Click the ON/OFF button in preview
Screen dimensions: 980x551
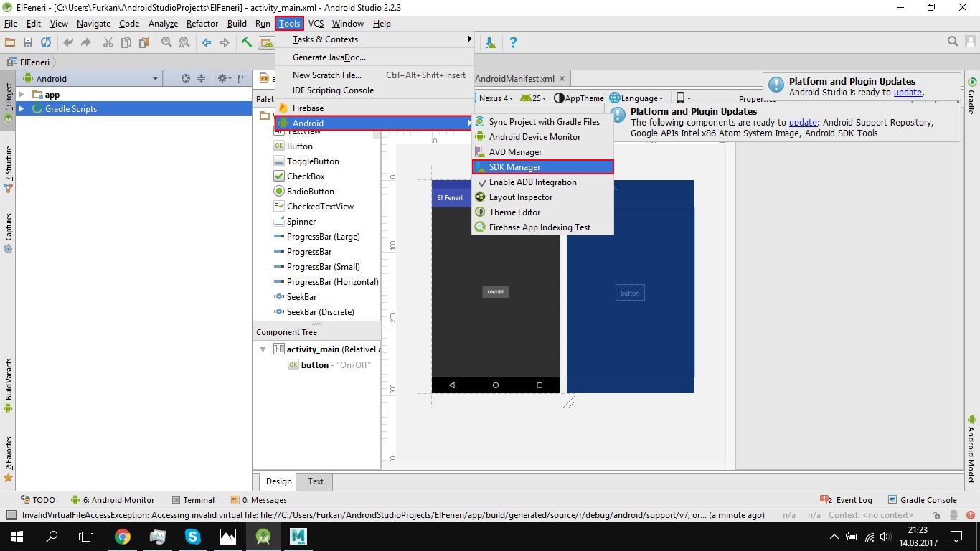click(495, 292)
